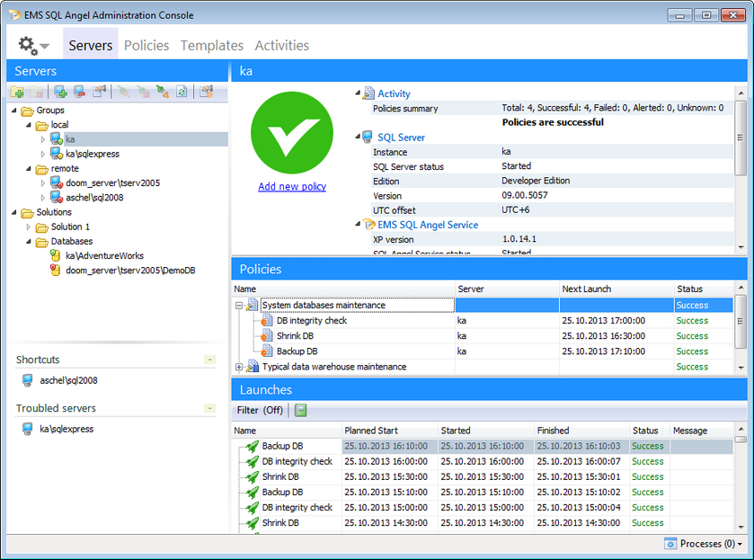The width and height of the screenshot is (754, 560).
Task: Sort launches by Planned Start column
Action: point(389,430)
